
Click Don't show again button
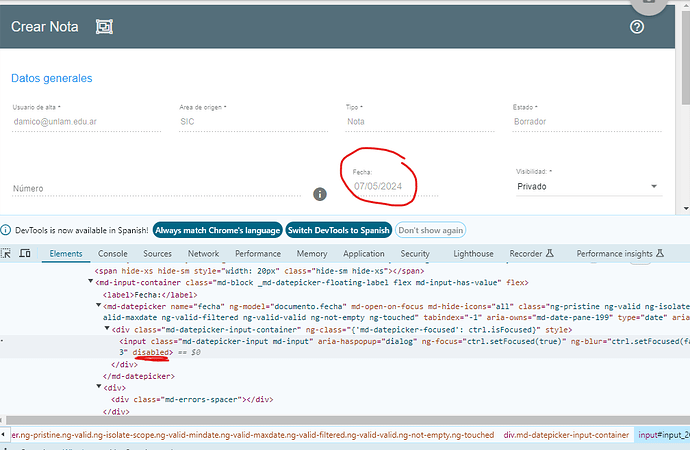[x=430, y=230]
